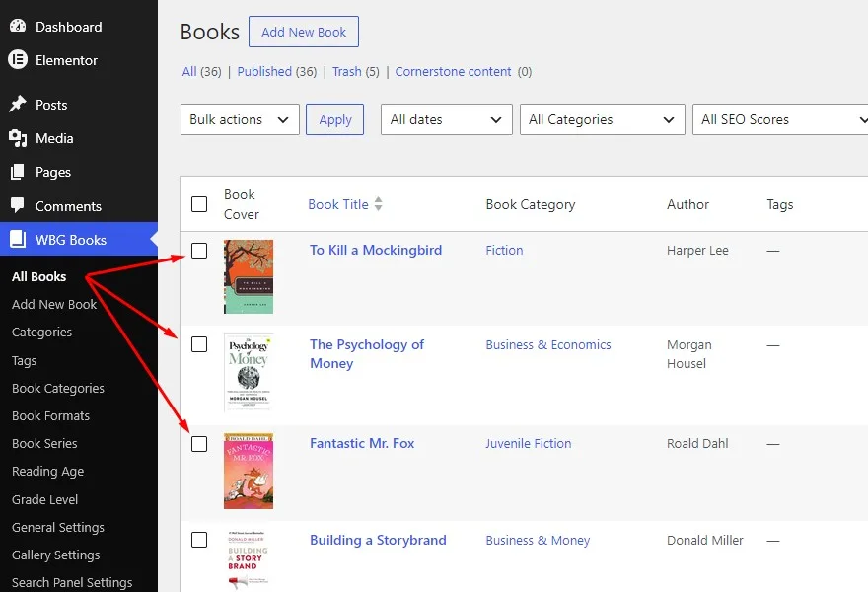
Task: Sort by Book Title arrows icon
Action: click(378, 204)
